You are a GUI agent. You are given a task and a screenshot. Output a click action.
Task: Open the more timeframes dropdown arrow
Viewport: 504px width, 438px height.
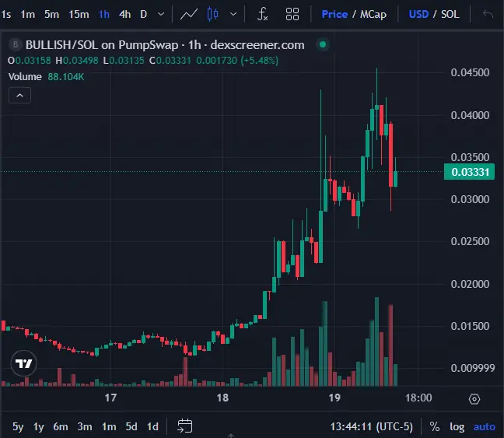(x=161, y=15)
